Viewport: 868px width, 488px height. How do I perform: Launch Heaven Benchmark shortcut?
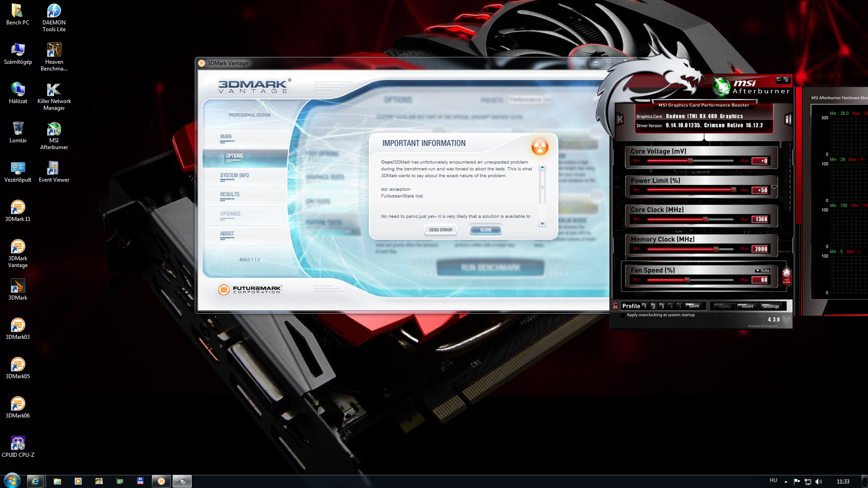click(x=54, y=56)
